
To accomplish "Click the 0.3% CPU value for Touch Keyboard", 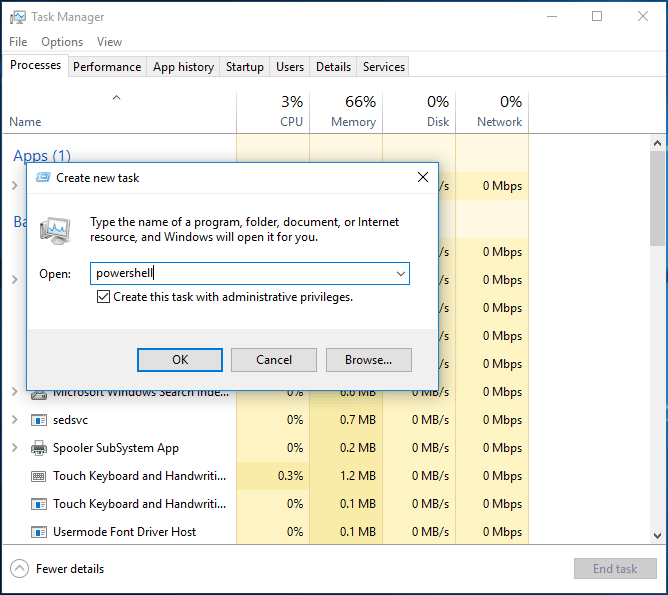I will [290, 476].
